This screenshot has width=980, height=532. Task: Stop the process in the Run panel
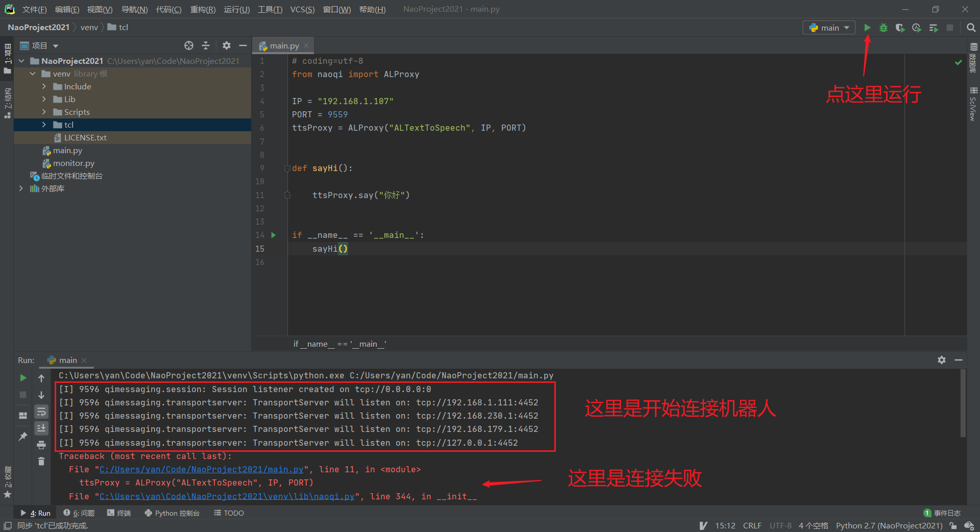23,395
